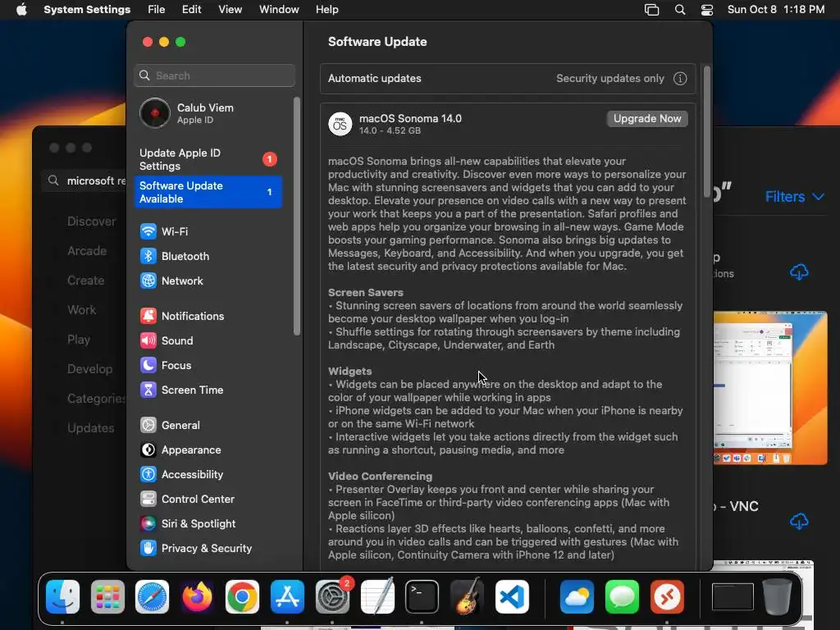840x630 pixels.
Task: Select Arcade in App Store sidebar
Action: (87, 251)
